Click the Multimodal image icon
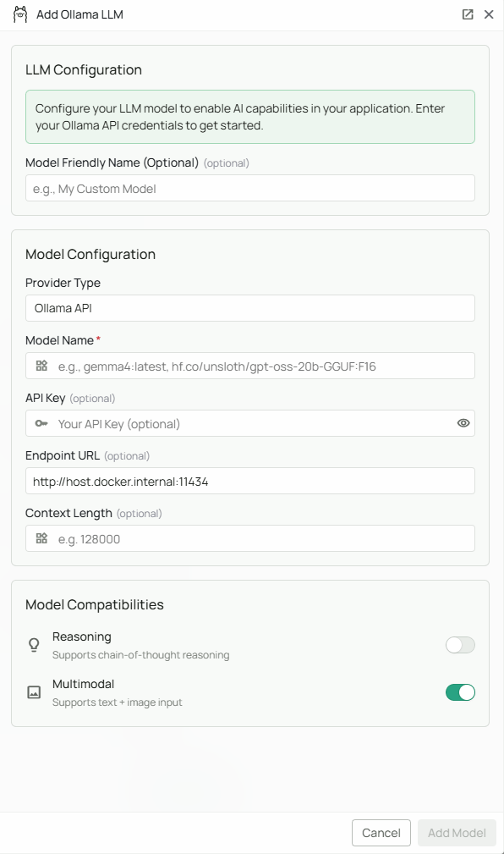 [34, 692]
